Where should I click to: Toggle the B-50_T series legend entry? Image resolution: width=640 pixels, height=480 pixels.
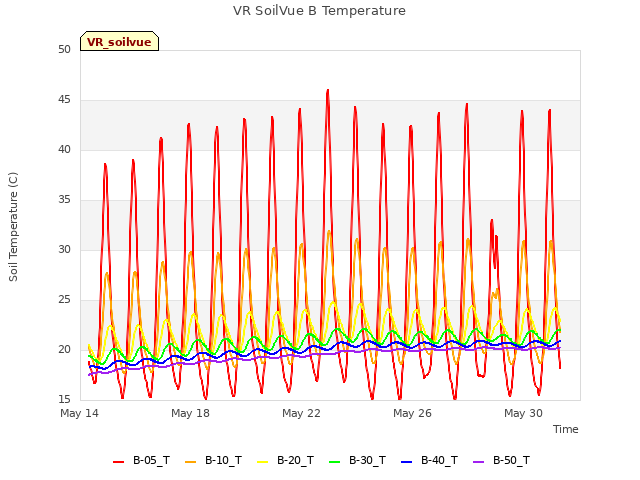coord(501,460)
